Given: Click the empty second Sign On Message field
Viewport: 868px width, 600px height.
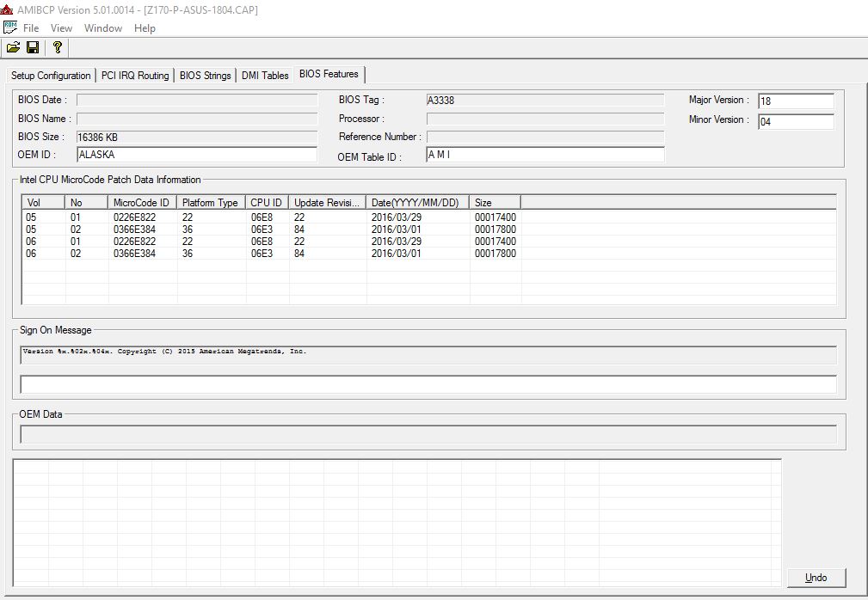Looking at the screenshot, I should [428, 384].
